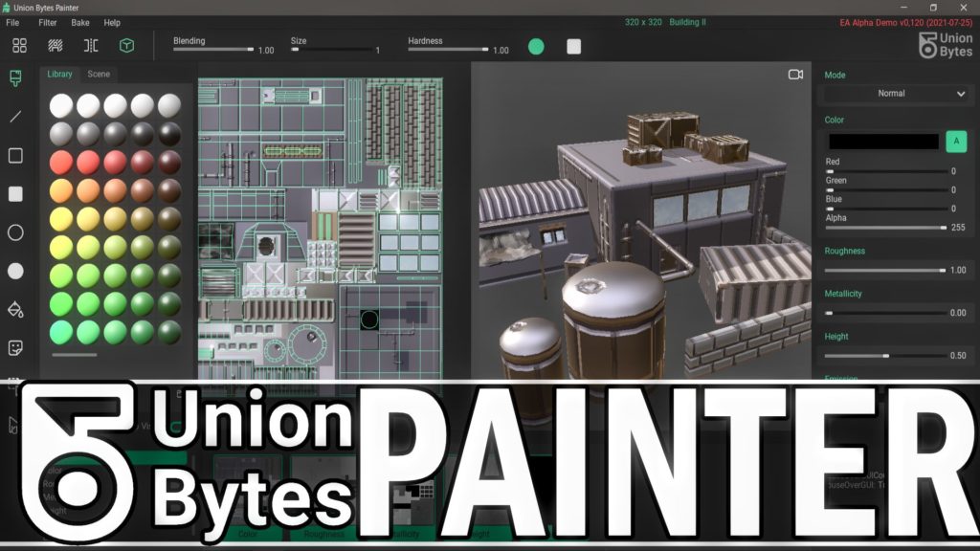Image resolution: width=980 pixels, height=551 pixels.
Task: Select the line drawing tool
Action: [15, 117]
